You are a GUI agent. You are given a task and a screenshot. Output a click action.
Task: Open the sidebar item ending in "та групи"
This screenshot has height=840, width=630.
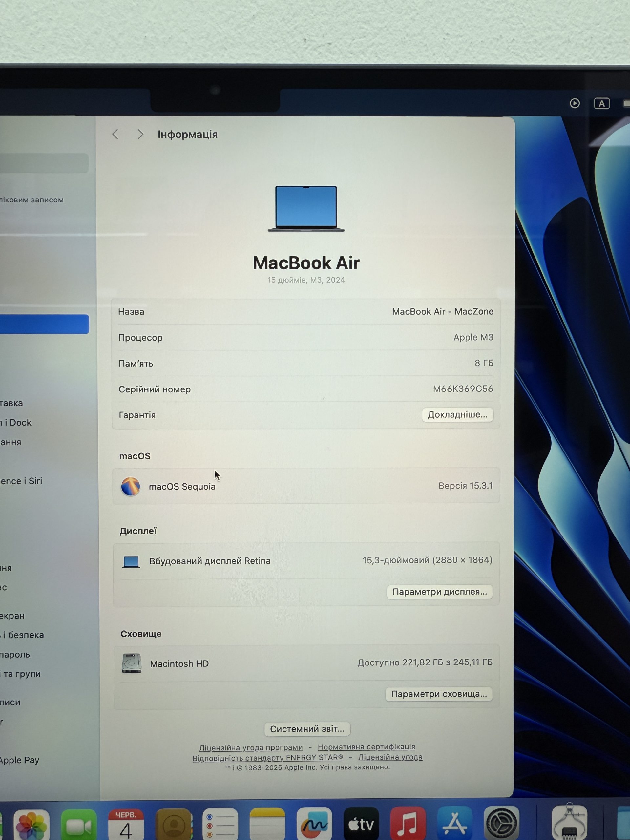tap(20, 674)
